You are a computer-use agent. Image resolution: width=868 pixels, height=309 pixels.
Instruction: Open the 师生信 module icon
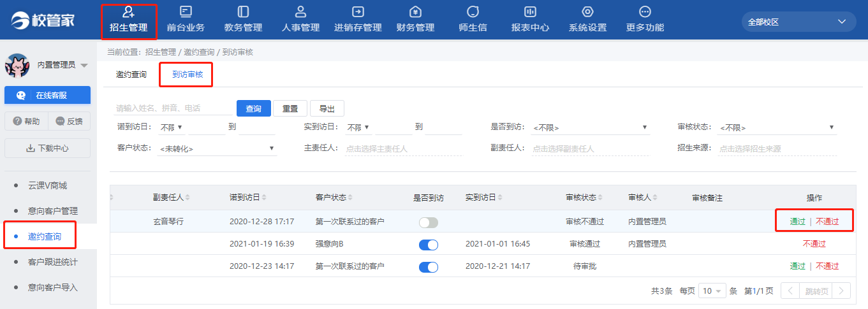pos(473,11)
